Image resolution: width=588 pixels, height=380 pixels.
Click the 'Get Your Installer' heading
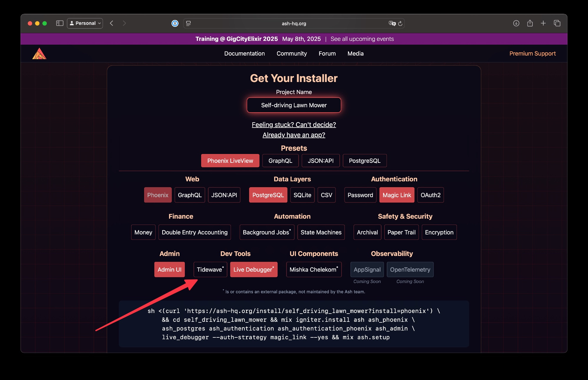(294, 78)
